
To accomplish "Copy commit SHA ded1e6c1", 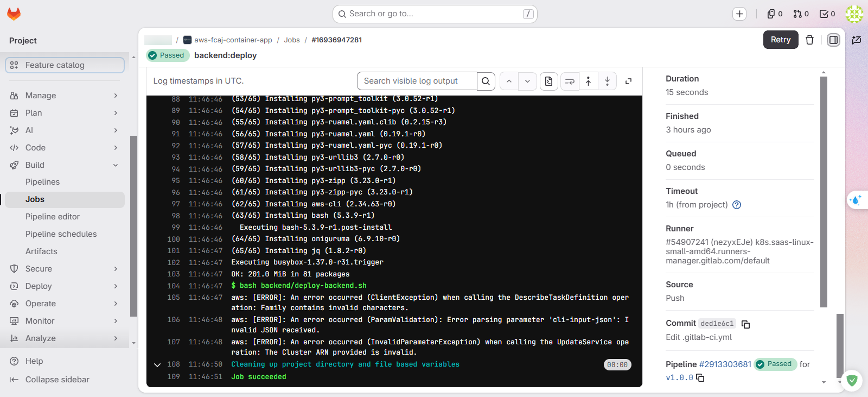I will pos(746,324).
